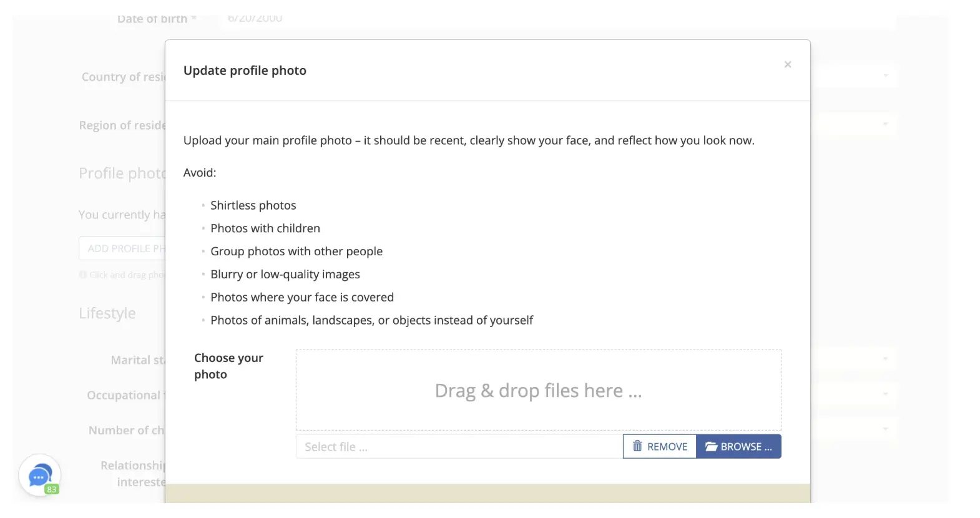Image resolution: width=980 pixels, height=518 pixels.
Task: Open the Number of children dropdown arrow
Action: tap(885, 429)
